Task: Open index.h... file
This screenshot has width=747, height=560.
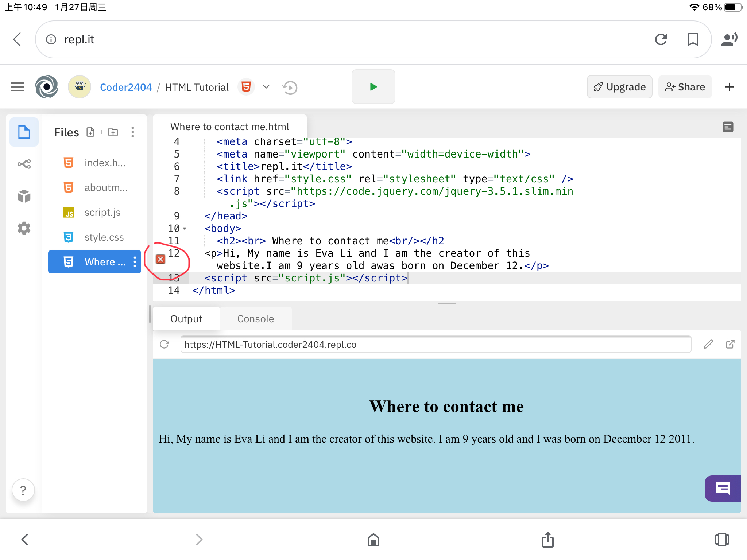Action: tap(94, 163)
